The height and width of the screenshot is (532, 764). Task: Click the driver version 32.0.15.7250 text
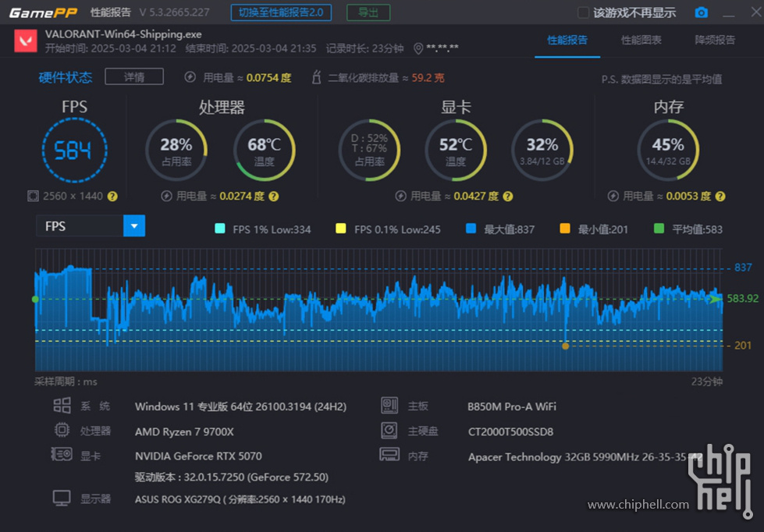click(x=232, y=477)
